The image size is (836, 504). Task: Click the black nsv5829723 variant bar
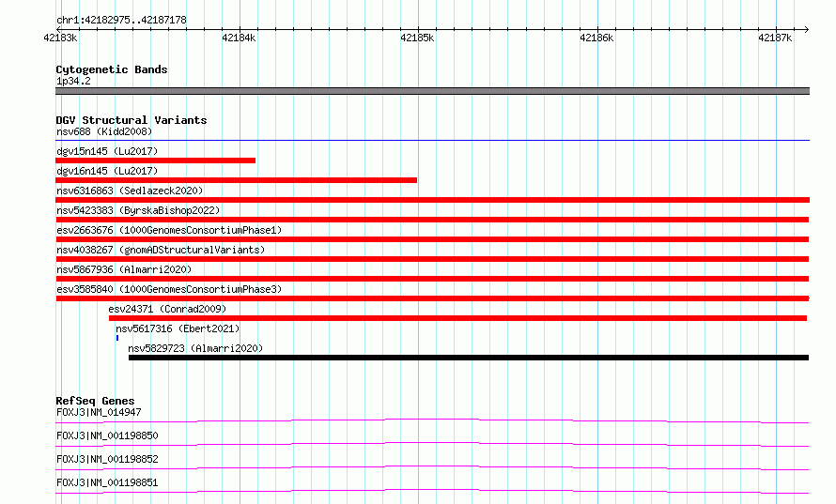469,358
